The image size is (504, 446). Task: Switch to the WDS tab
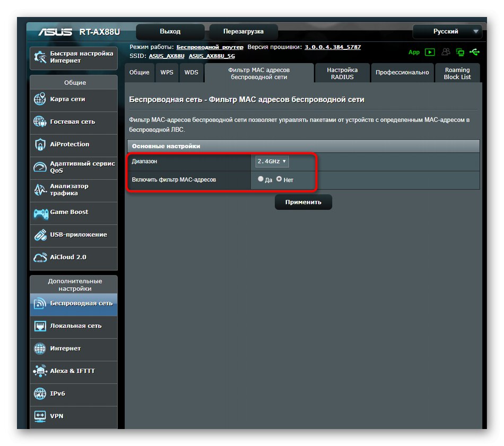[191, 72]
